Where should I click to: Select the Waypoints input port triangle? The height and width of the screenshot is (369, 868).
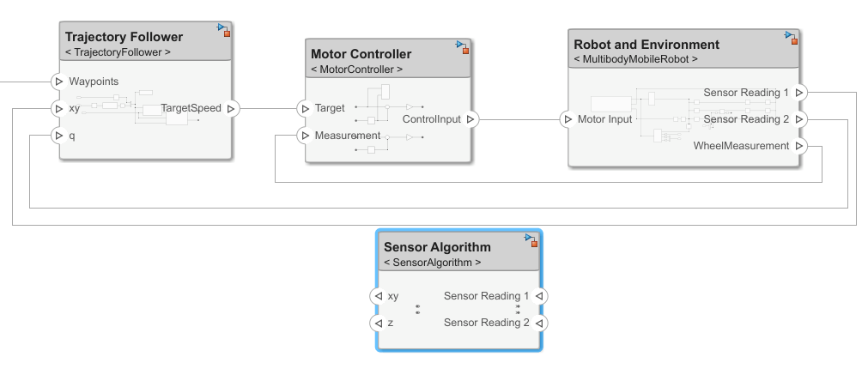(x=58, y=82)
